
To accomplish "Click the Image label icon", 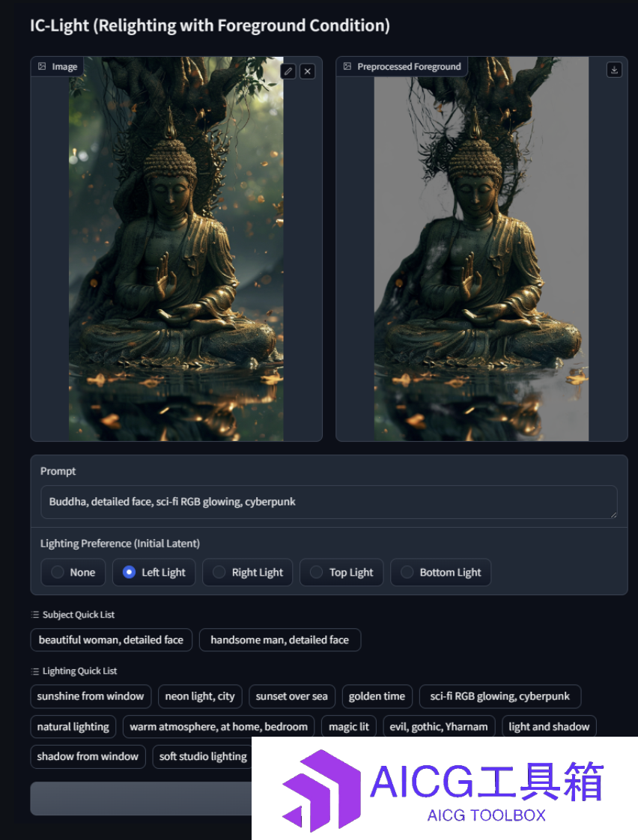I will pos(43,67).
